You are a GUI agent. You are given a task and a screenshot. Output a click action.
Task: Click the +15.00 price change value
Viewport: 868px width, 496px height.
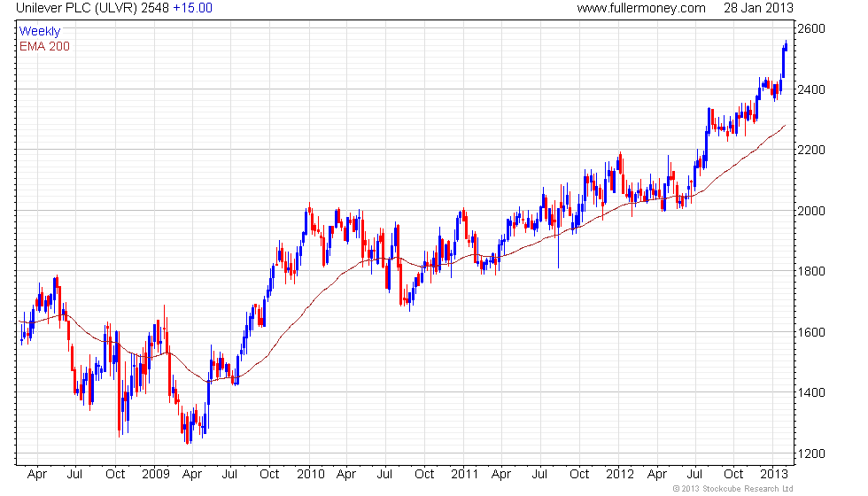193,8
